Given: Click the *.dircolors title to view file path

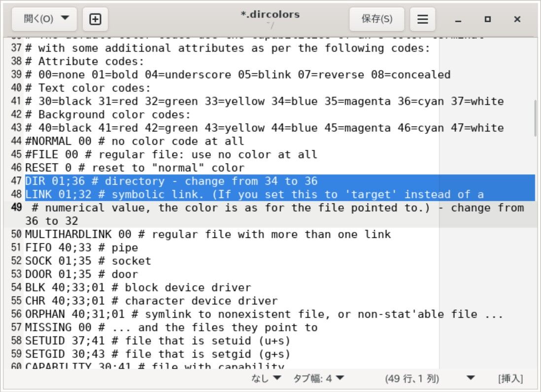Looking at the screenshot, I should point(270,15).
